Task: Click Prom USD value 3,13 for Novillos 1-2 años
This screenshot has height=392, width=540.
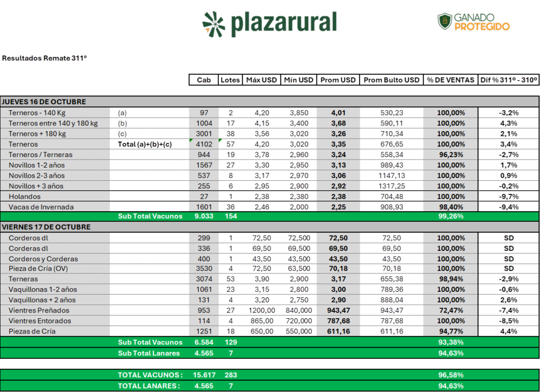Action: [x=338, y=165]
